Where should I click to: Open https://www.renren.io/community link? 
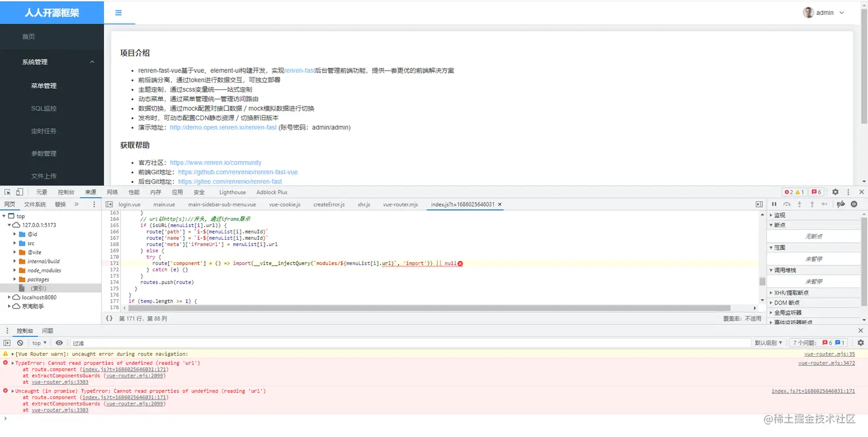point(216,163)
